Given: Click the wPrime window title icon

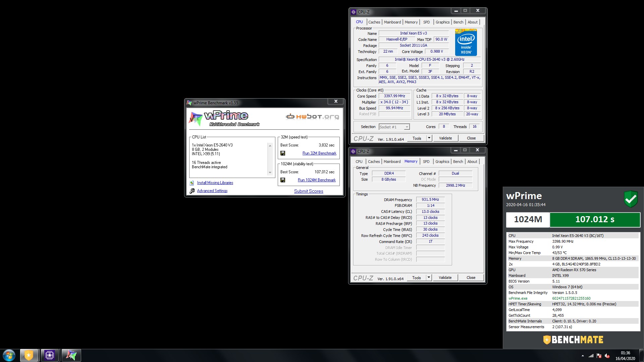Looking at the screenshot, I should coord(189,103).
